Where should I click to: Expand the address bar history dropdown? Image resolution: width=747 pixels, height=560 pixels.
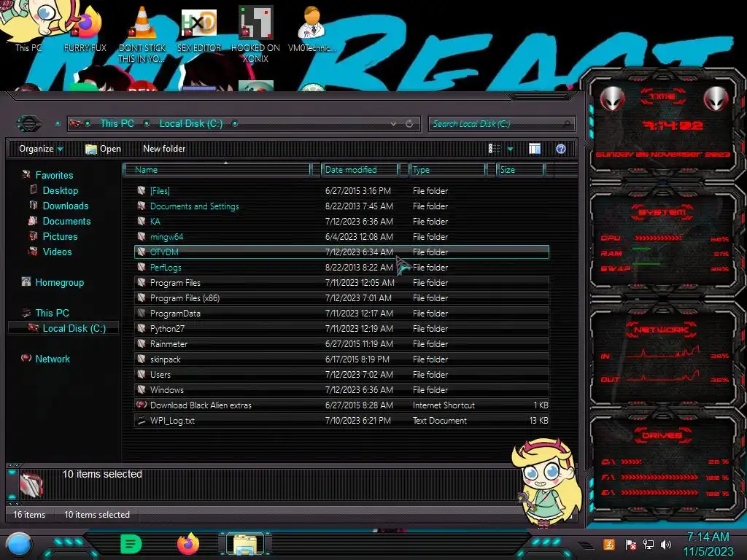[393, 124]
